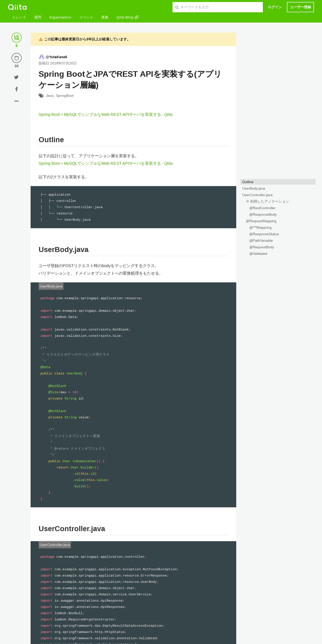Click the warning triangle icon in banner

point(41,39)
